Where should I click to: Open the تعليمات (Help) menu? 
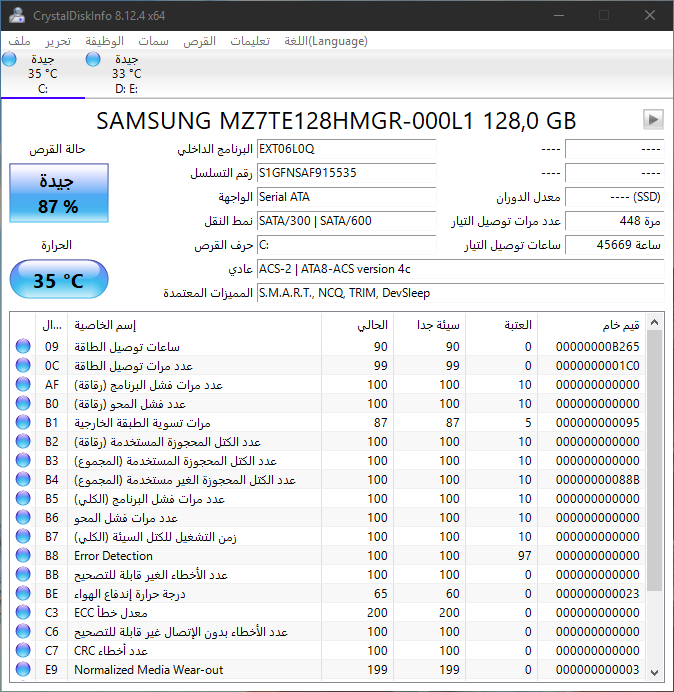(x=250, y=41)
